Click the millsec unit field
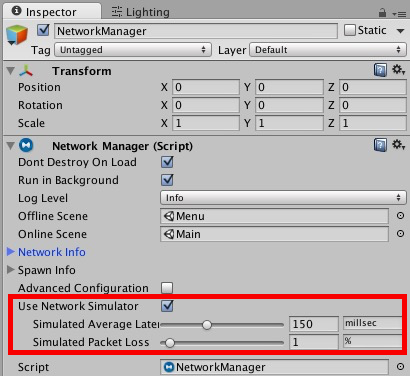The width and height of the screenshot is (410, 376). click(372, 323)
